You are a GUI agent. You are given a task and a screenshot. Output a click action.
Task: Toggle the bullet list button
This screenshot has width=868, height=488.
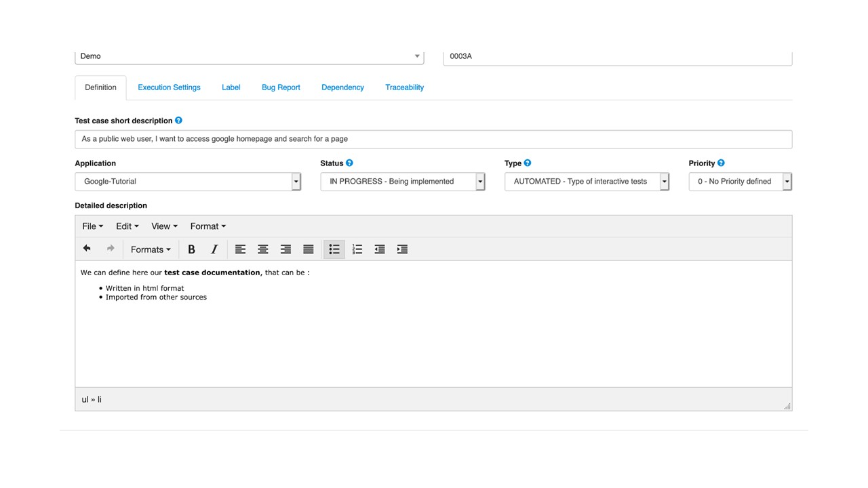[x=334, y=249]
